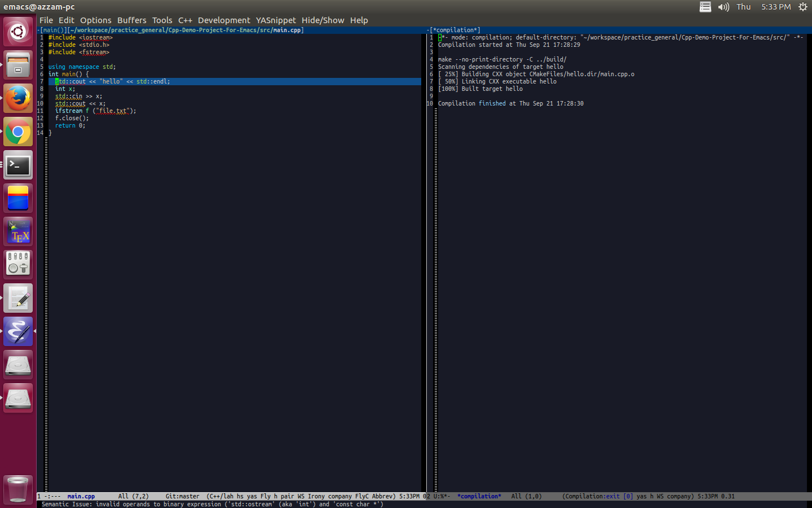Click the Ubuntu Dash home icon
812x508 pixels.
click(x=18, y=32)
